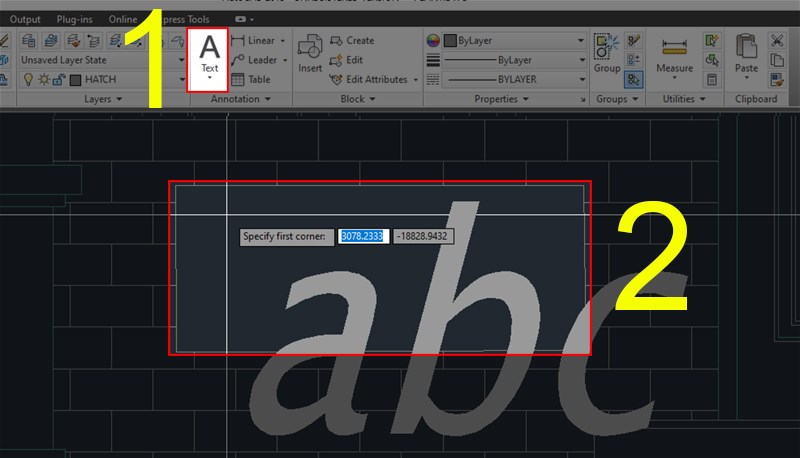Click the Match Properties brush icon

(777, 80)
